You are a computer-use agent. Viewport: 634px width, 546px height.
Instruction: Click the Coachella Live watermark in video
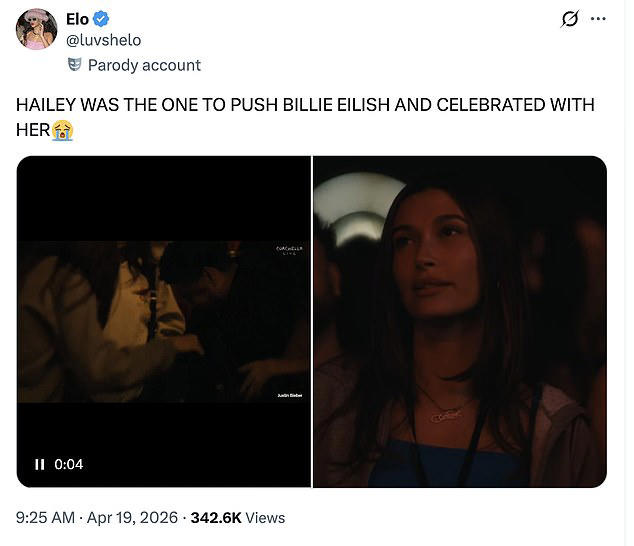click(x=289, y=250)
